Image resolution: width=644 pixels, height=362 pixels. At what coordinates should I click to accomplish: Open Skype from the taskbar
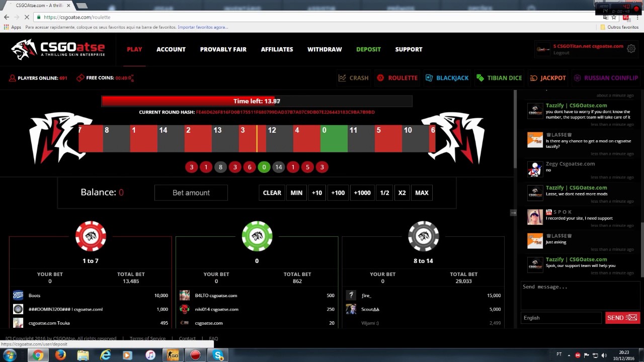click(218, 355)
